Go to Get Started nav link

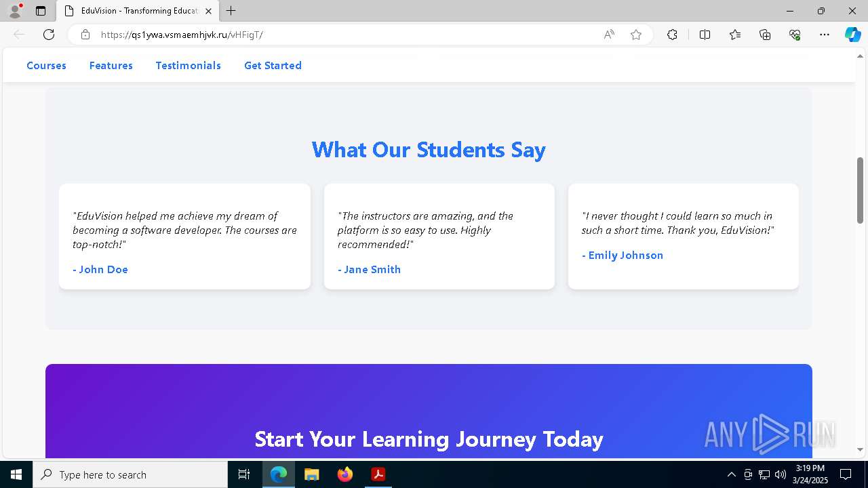(273, 66)
